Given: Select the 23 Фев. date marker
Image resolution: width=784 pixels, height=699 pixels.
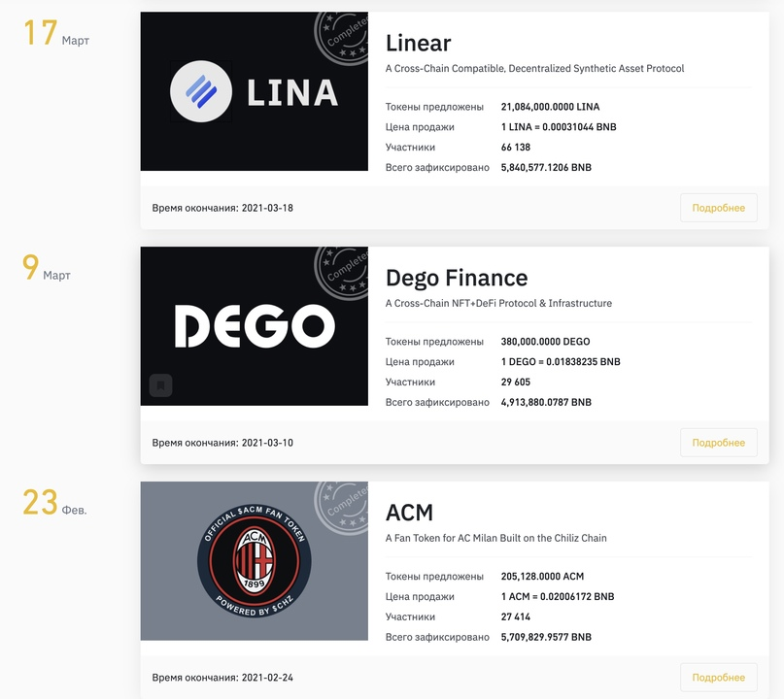Looking at the screenshot, I should (x=54, y=503).
